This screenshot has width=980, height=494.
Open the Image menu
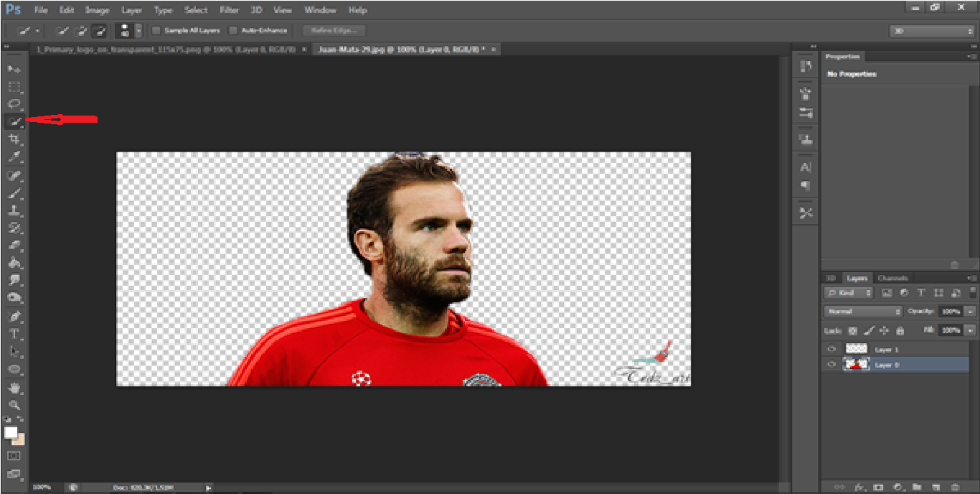point(97,10)
